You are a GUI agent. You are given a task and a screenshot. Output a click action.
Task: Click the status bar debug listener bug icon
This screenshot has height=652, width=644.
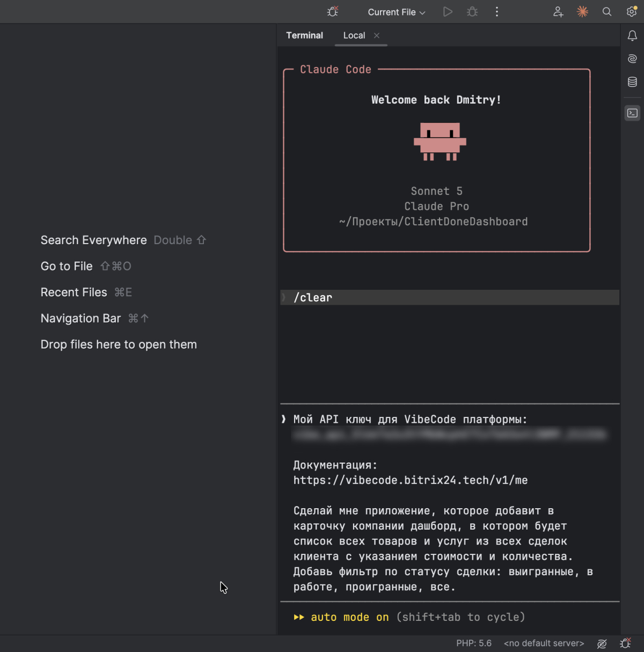[x=625, y=643]
